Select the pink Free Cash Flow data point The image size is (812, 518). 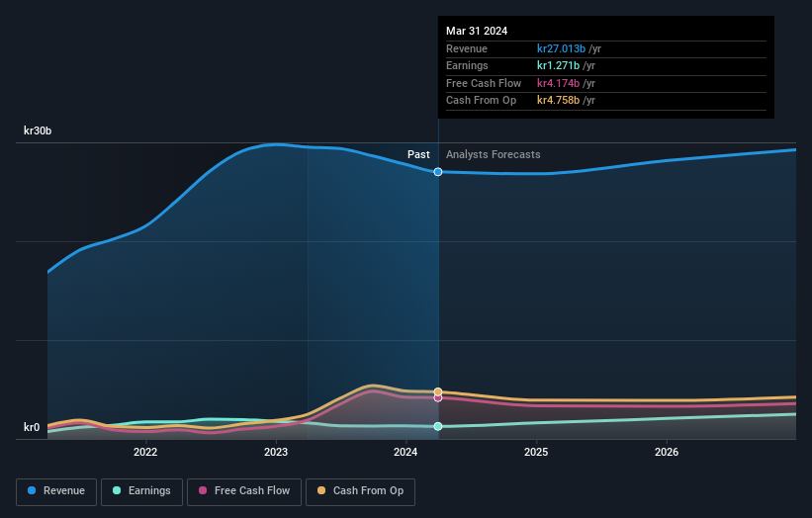(438, 398)
